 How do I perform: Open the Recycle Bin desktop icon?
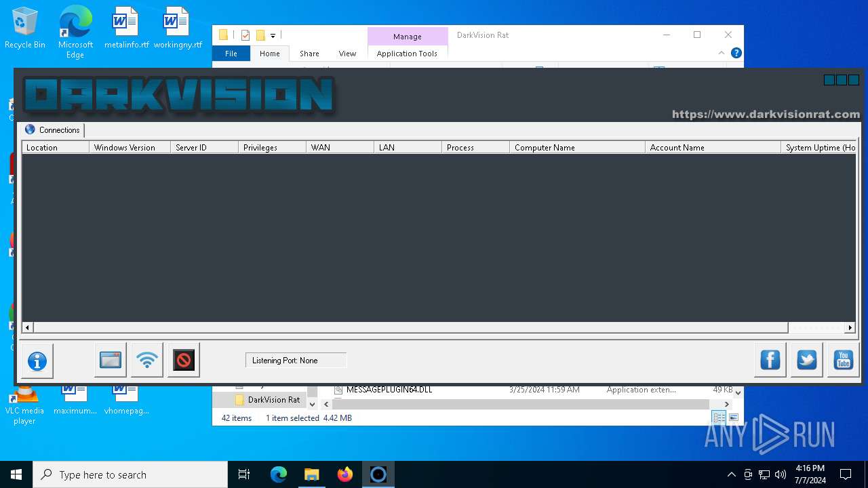[x=25, y=28]
